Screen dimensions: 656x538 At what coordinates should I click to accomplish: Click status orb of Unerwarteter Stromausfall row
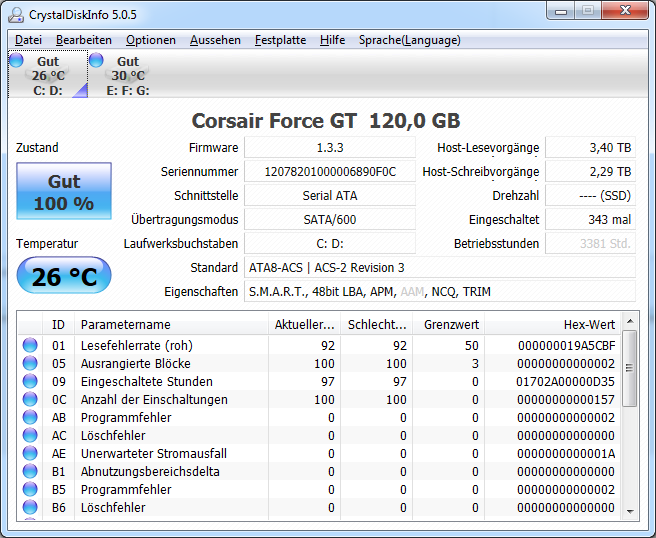click(30, 453)
